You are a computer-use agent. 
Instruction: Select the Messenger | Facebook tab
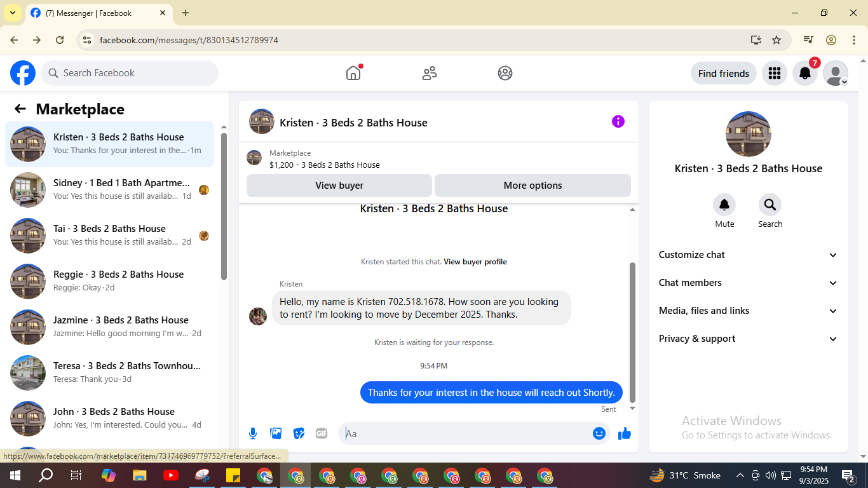[x=98, y=13]
